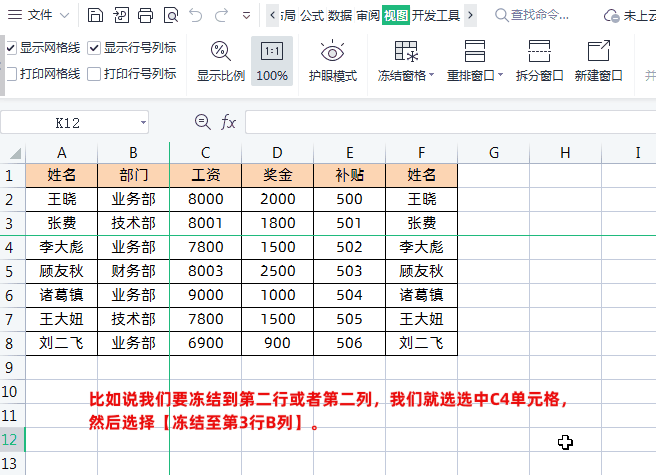The width and height of the screenshot is (656, 475).
Task: Uncheck the 显示网格线 checkbox
Action: pos(11,48)
